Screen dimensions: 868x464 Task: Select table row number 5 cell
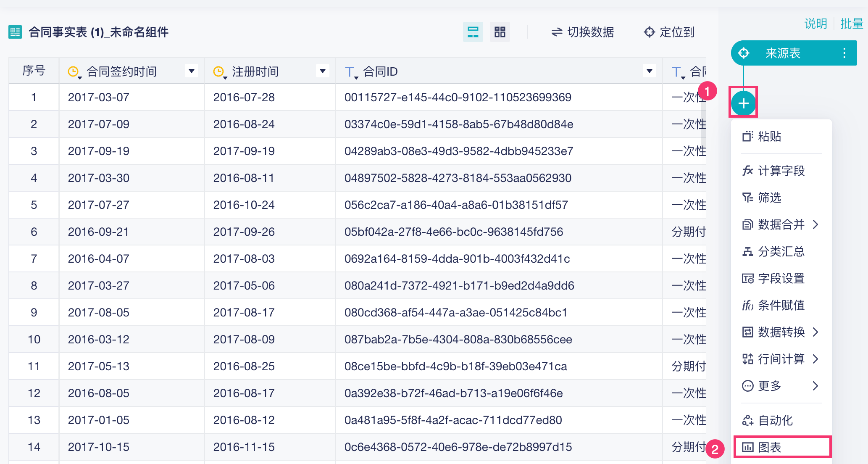tap(34, 205)
